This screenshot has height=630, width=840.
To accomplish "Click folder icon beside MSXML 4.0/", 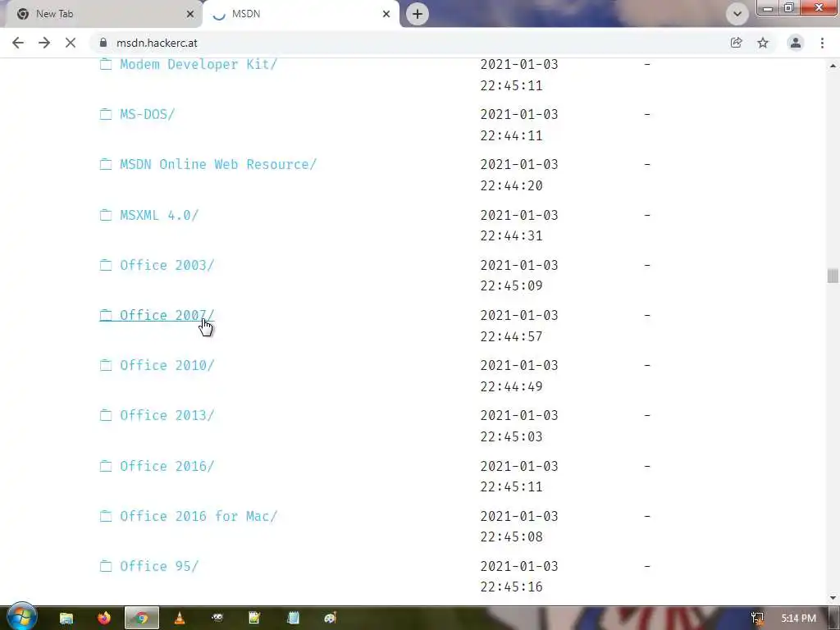I will [106, 215].
